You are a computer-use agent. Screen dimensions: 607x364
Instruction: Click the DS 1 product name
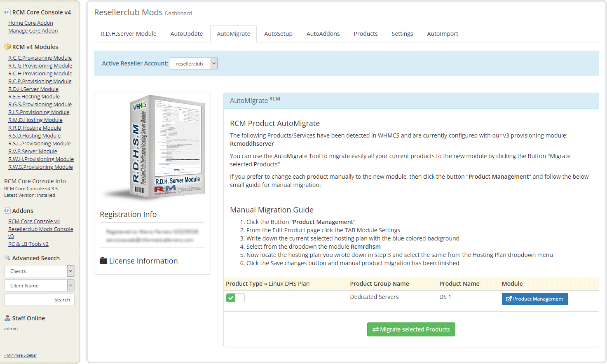[445, 297]
